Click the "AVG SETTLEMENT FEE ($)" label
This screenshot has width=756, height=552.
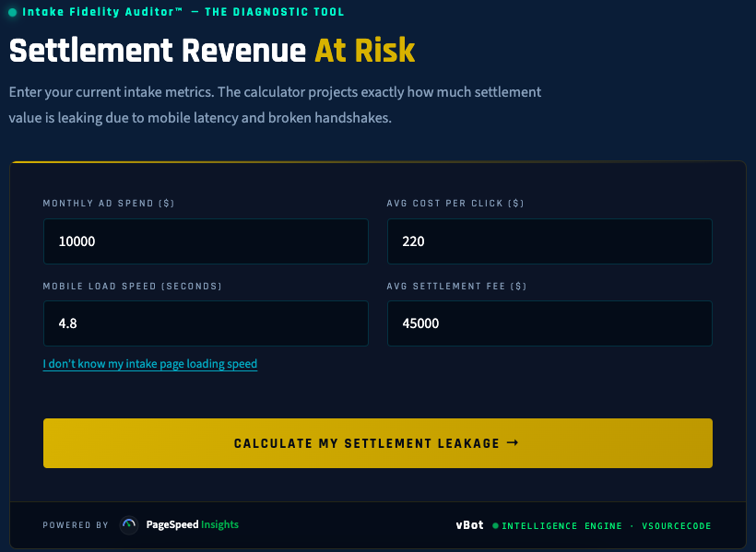point(456,287)
